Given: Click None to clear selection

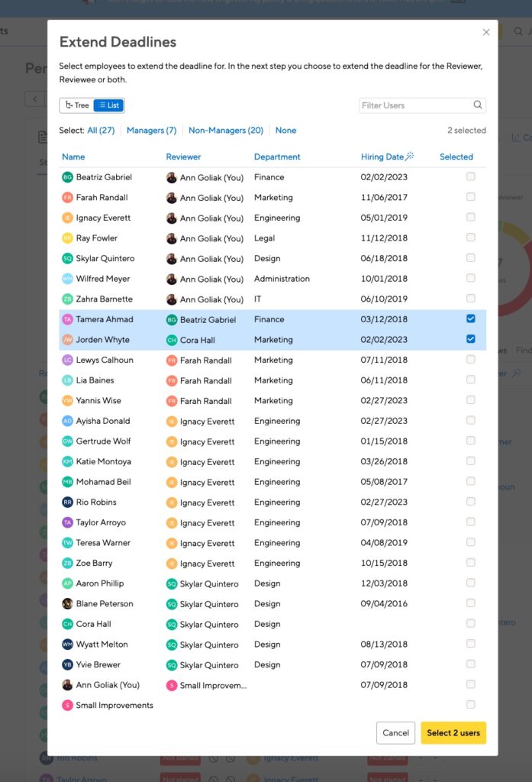Looking at the screenshot, I should 285,130.
